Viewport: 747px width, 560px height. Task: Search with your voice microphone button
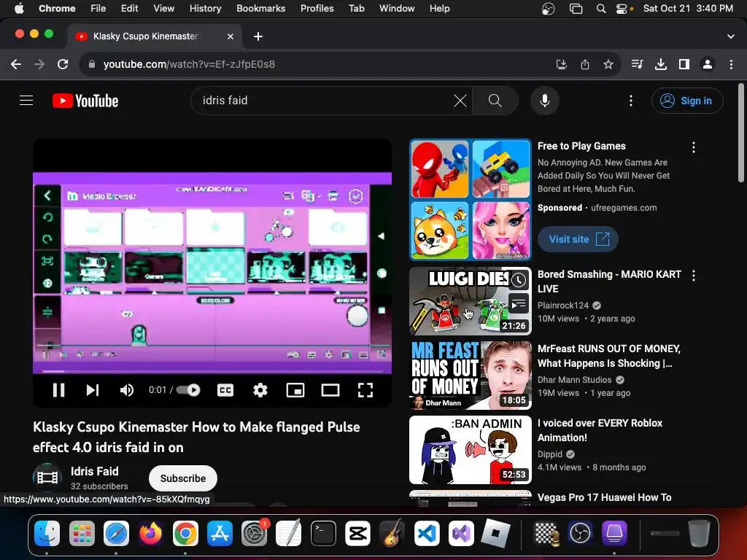(544, 101)
